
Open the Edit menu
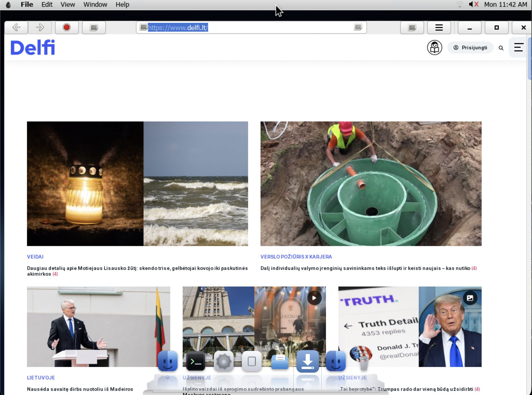click(x=47, y=4)
